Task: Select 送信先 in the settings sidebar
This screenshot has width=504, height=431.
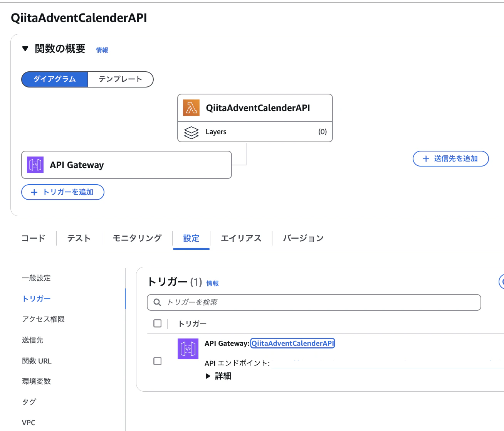Action: pos(33,340)
